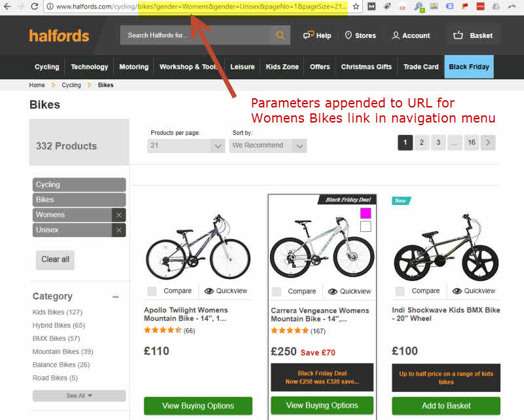The height and width of the screenshot is (420, 524).
Task: Open the We Recommend sort dropdown
Action: point(267,145)
